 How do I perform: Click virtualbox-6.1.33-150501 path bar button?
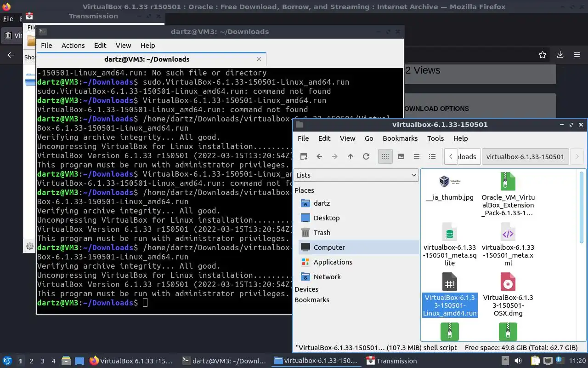pyautogui.click(x=525, y=156)
